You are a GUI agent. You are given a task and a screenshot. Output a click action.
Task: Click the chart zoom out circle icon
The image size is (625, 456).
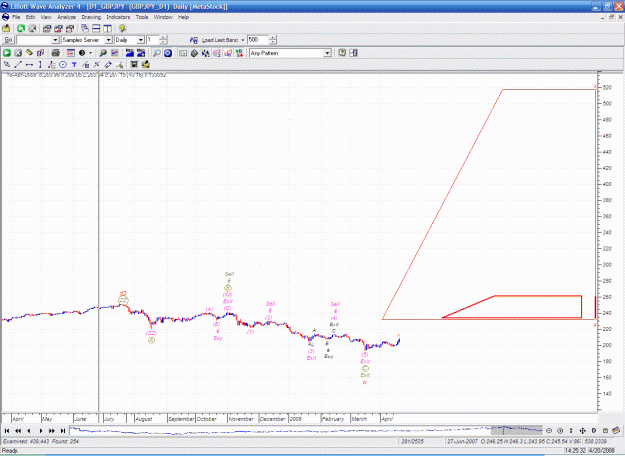pyautogui.click(x=549, y=430)
